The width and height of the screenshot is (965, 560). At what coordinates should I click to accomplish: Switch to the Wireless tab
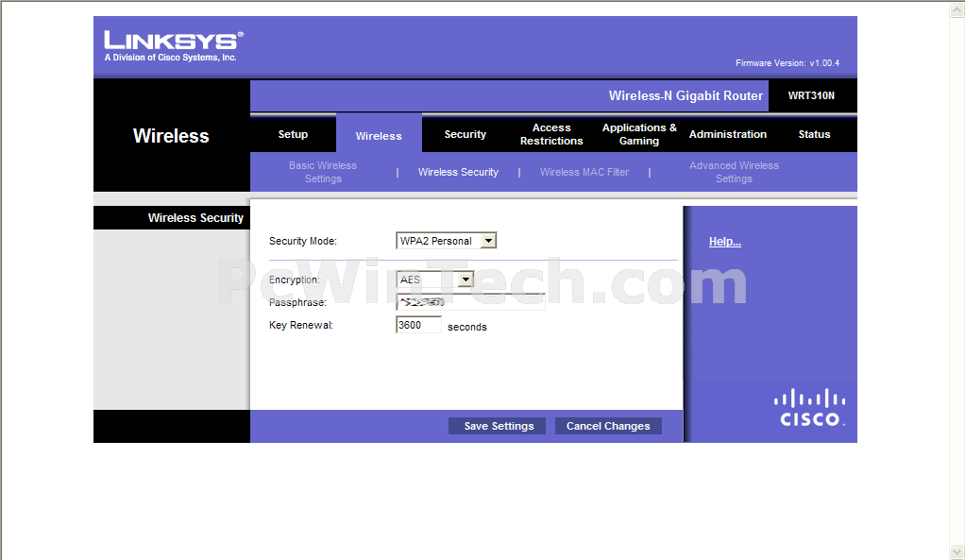tap(379, 136)
